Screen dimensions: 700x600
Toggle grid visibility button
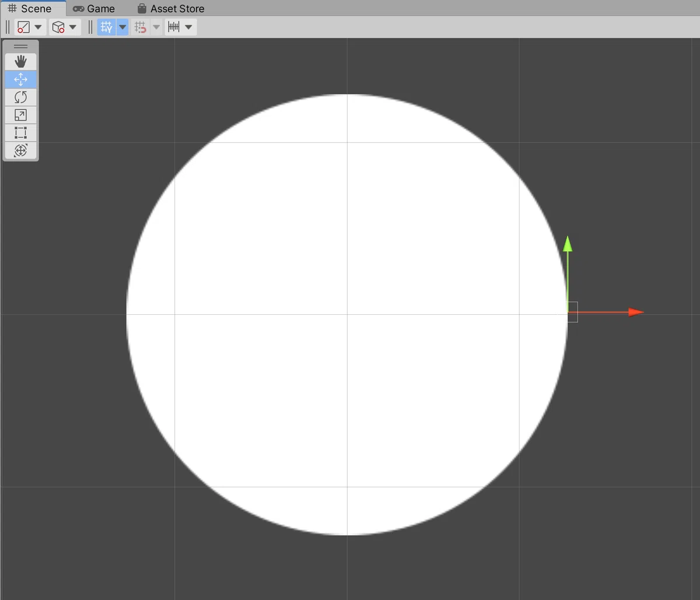coord(106,27)
